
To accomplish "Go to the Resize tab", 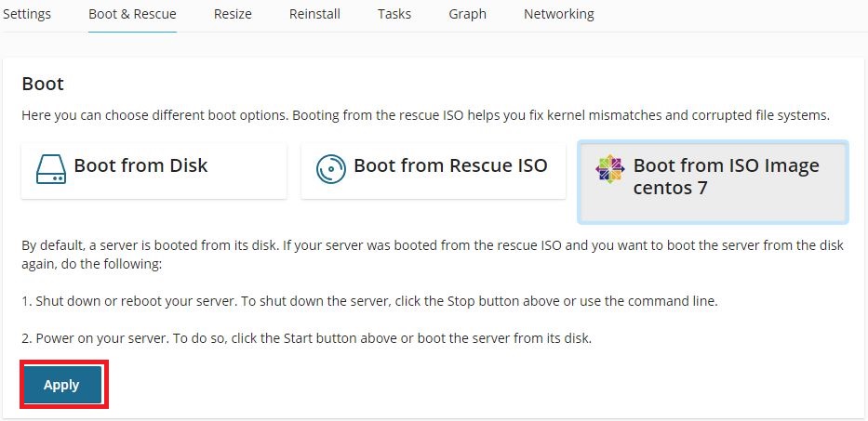I will [233, 14].
